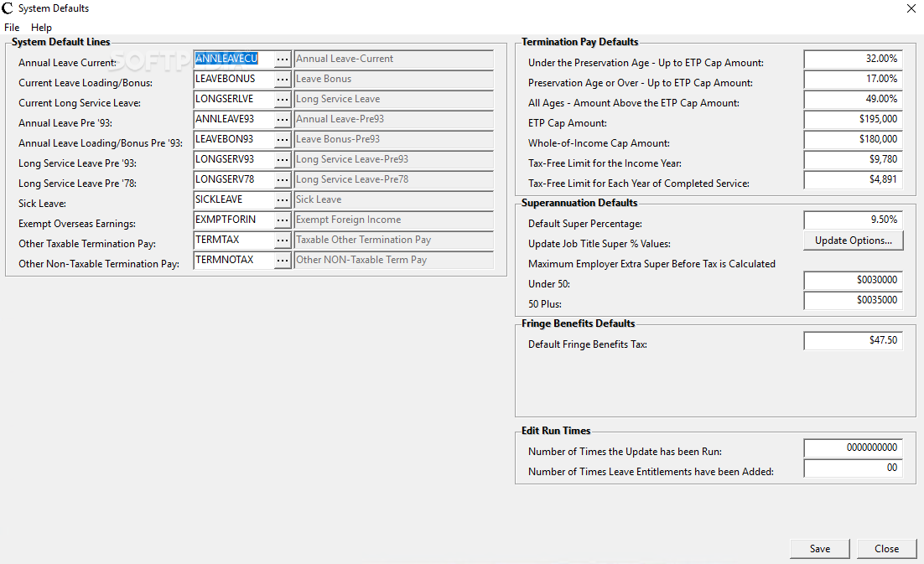Click the LONGSERLVE code field
Screen dimensions: 924x564
click(234, 99)
